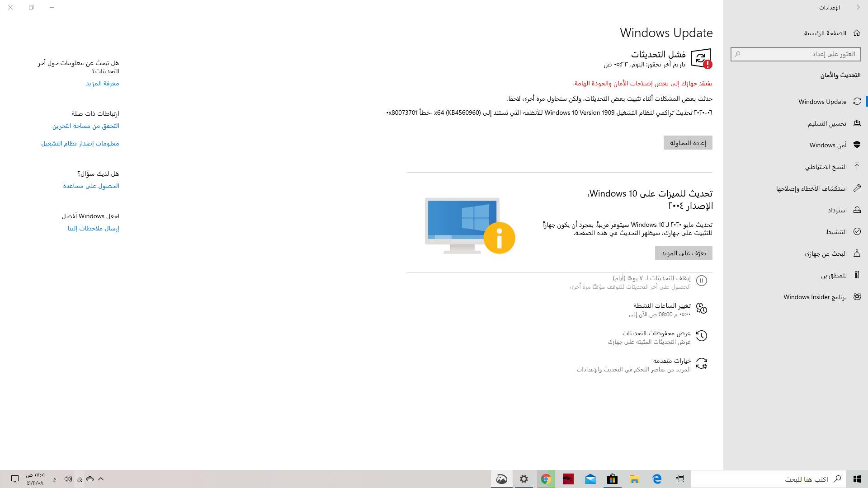Focus the Find a setting search box
The image size is (868, 488).
(796, 54)
